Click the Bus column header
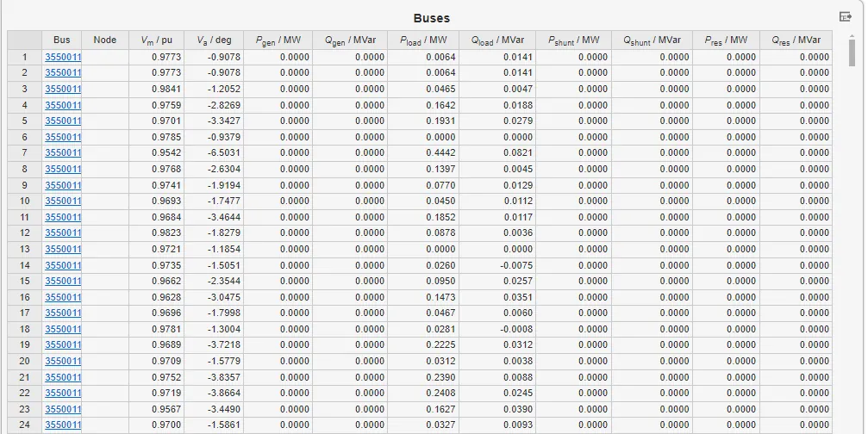868x434 pixels. [x=62, y=40]
